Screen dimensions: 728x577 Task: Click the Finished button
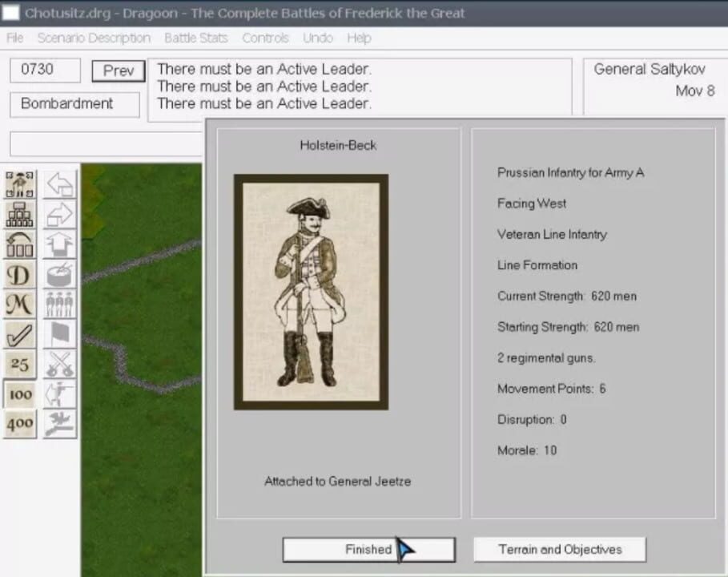(368, 550)
